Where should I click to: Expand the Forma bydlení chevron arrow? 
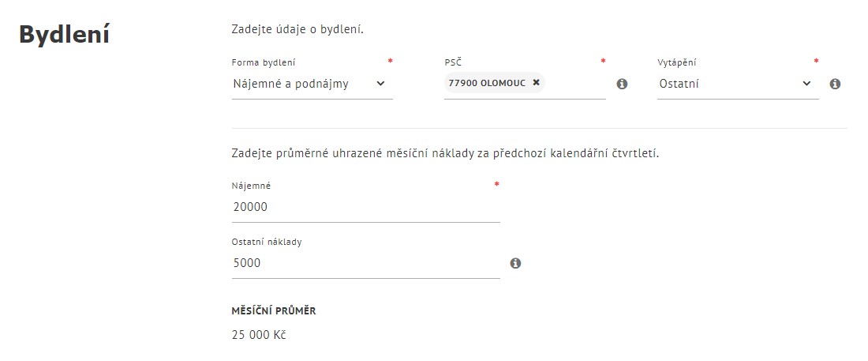coord(380,84)
